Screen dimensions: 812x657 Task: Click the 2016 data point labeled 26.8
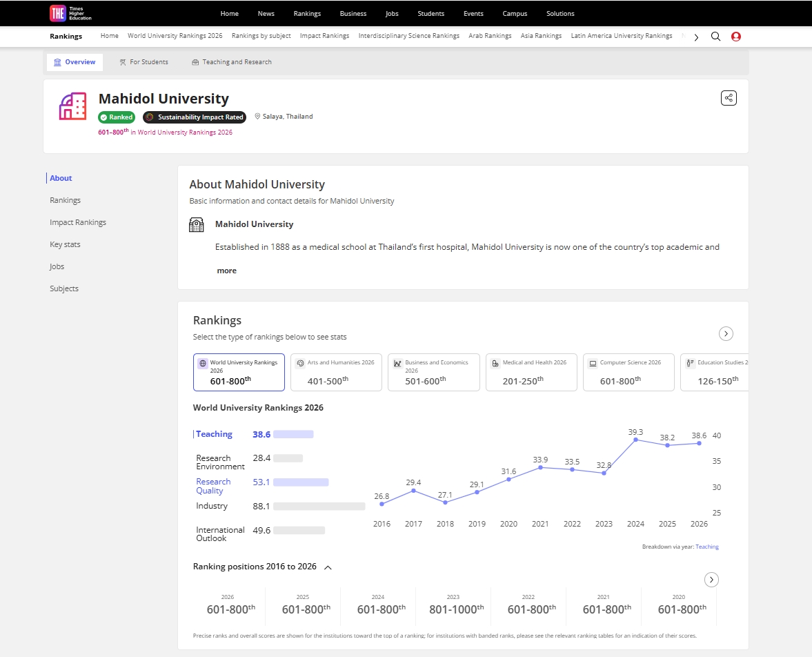[382, 504]
